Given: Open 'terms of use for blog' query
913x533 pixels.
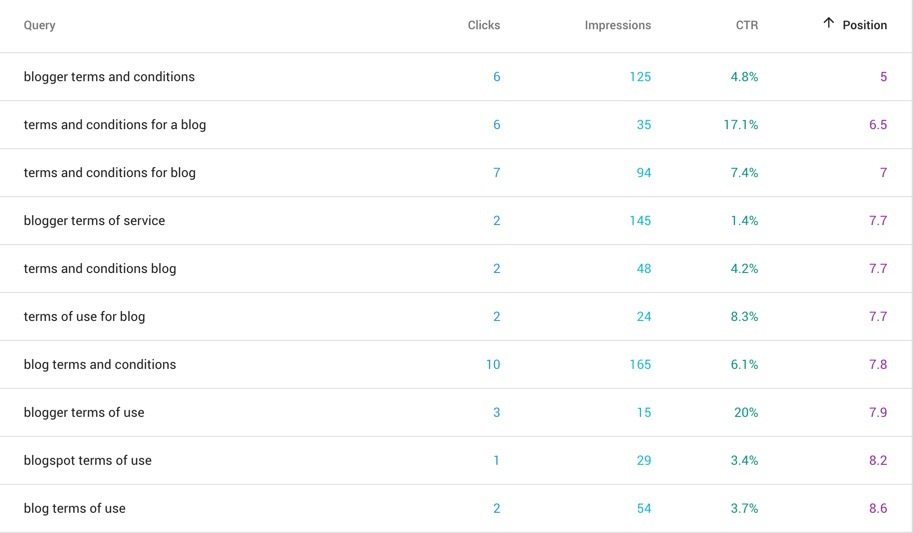Looking at the screenshot, I should (x=84, y=316).
